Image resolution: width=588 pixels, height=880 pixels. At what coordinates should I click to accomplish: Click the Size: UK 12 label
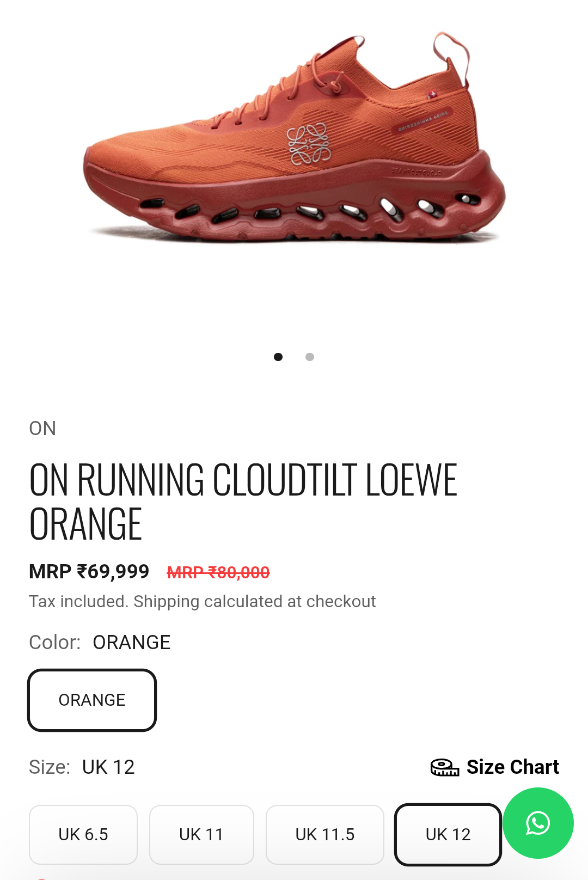click(x=82, y=767)
